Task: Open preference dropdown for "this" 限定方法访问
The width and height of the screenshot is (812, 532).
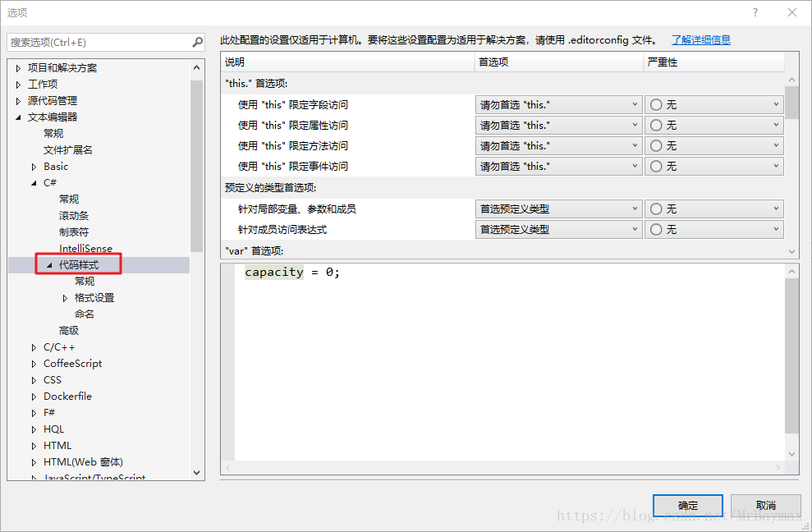Action: (x=559, y=146)
